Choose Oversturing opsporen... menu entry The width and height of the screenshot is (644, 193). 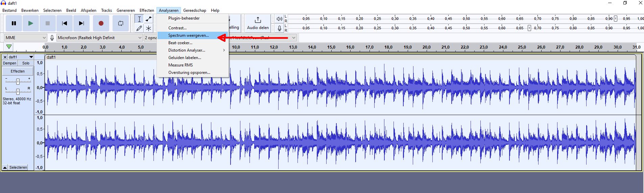[193, 73]
